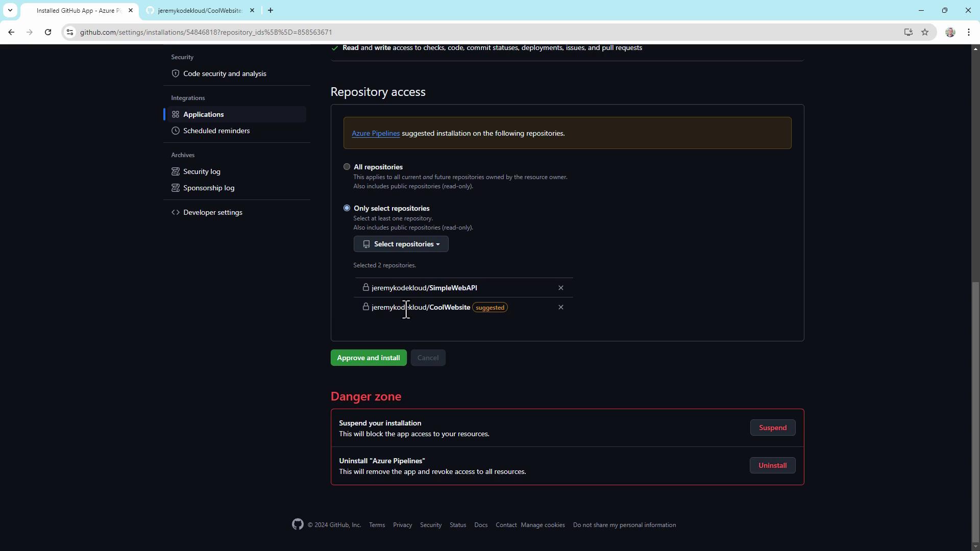Open the Terms footer link
The image size is (980, 551).
377,525
